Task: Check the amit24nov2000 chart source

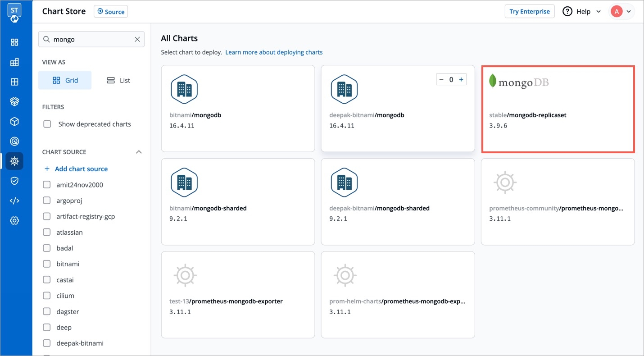Action: pyautogui.click(x=47, y=185)
